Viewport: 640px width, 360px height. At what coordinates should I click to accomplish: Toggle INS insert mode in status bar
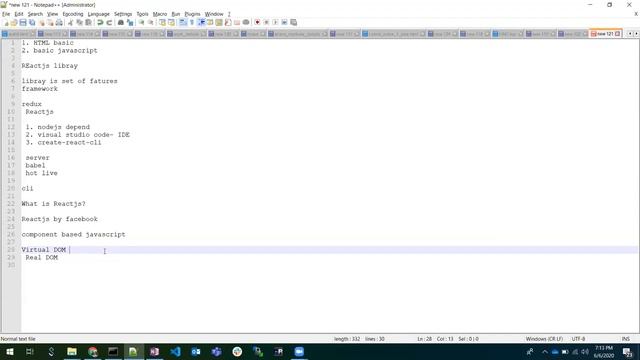pos(625,339)
